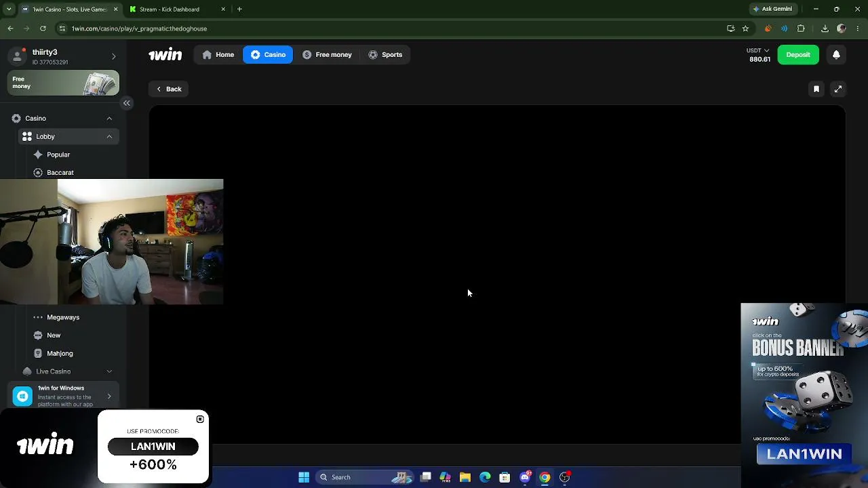Open the game in fullscreen mode
The image size is (868, 488).
click(838, 89)
